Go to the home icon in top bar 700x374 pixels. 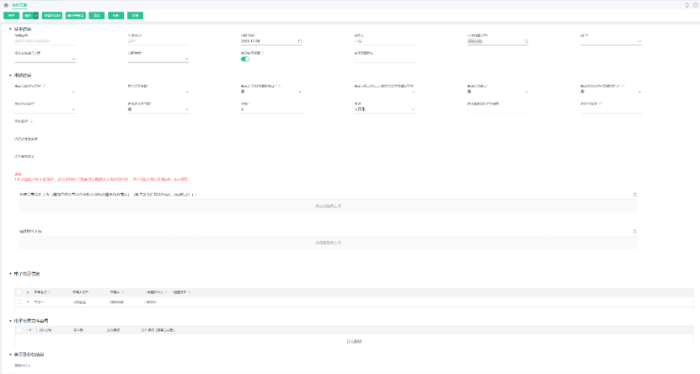(6, 5)
